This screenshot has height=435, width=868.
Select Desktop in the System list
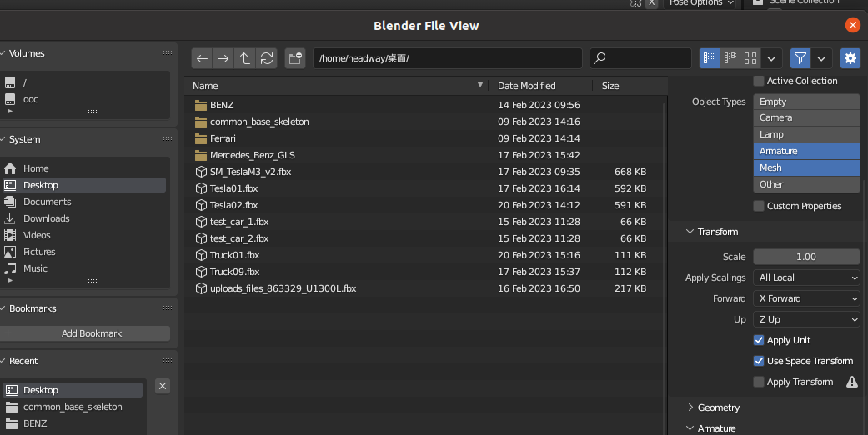[x=84, y=185]
